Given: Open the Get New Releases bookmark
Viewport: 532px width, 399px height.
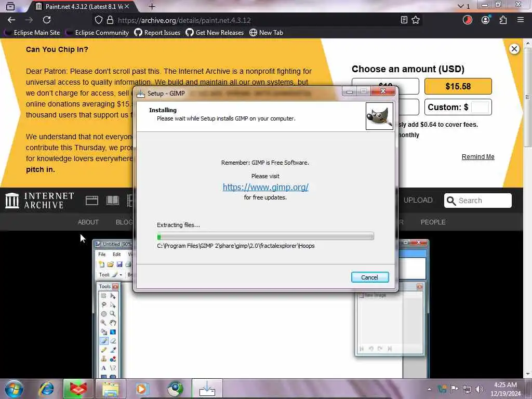Looking at the screenshot, I should coord(215,33).
